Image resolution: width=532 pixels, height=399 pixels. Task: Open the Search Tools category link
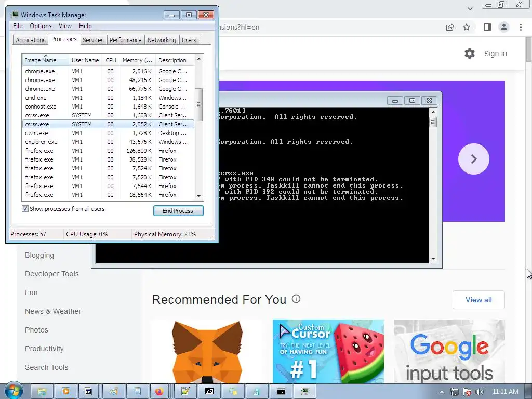[46, 367]
